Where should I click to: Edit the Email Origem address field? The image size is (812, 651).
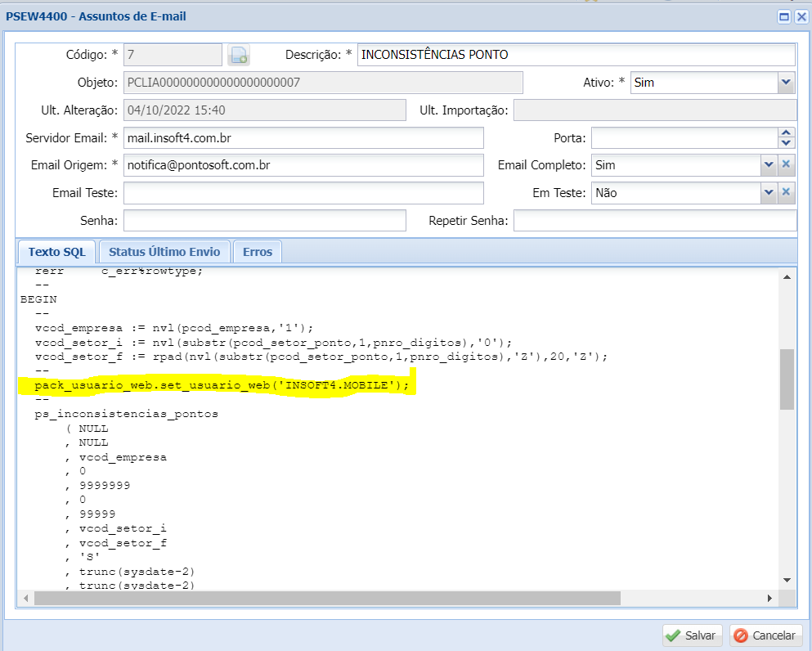(x=303, y=165)
